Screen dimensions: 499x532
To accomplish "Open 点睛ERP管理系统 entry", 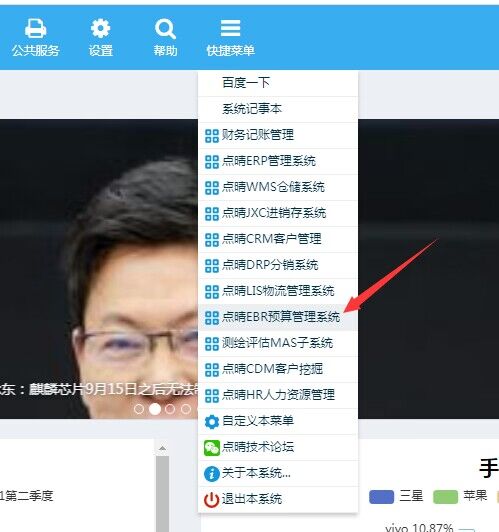I will [278, 161].
